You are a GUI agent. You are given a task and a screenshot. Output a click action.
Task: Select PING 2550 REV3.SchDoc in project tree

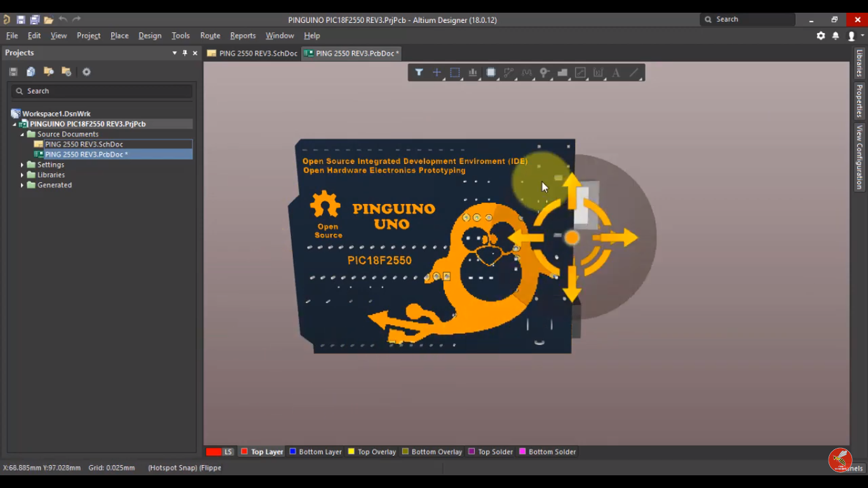[84, 144]
